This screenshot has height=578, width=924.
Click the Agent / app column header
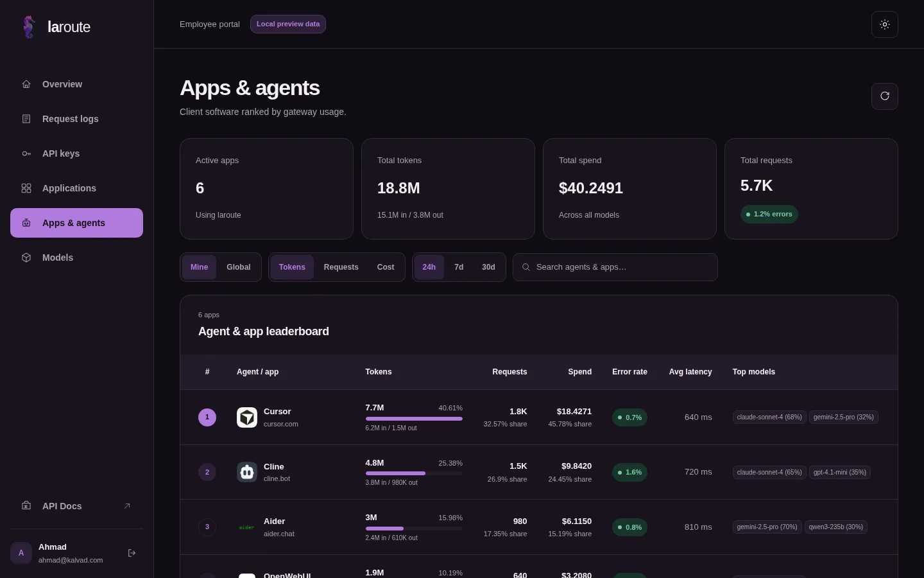pos(257,372)
